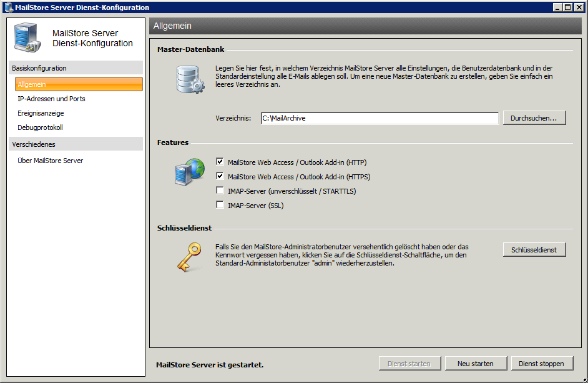Maximize the Dienst-Konfiguration window
This screenshot has width=588, height=383.
(567, 7)
